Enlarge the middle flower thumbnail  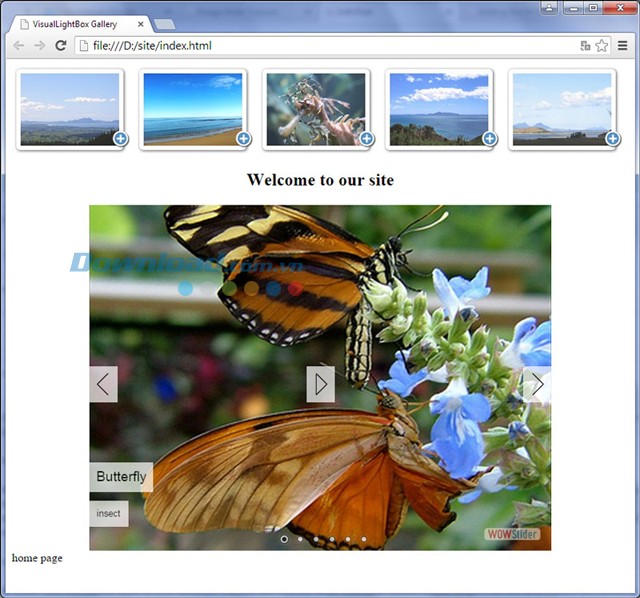point(316,108)
